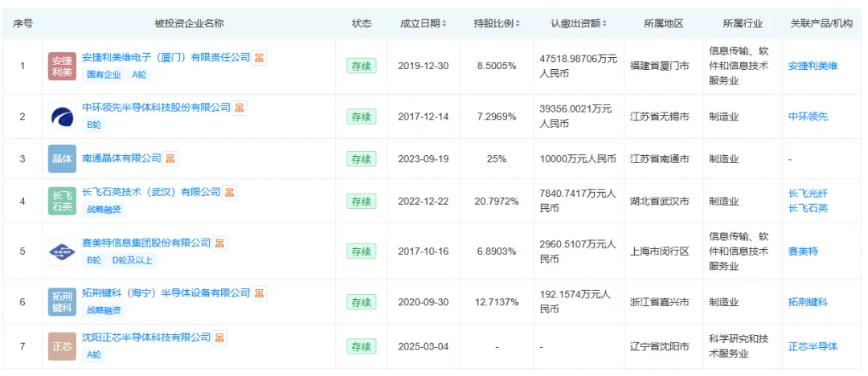Click the 所属地区 column header
Viewport: 868px width, 376px height.
click(x=664, y=24)
